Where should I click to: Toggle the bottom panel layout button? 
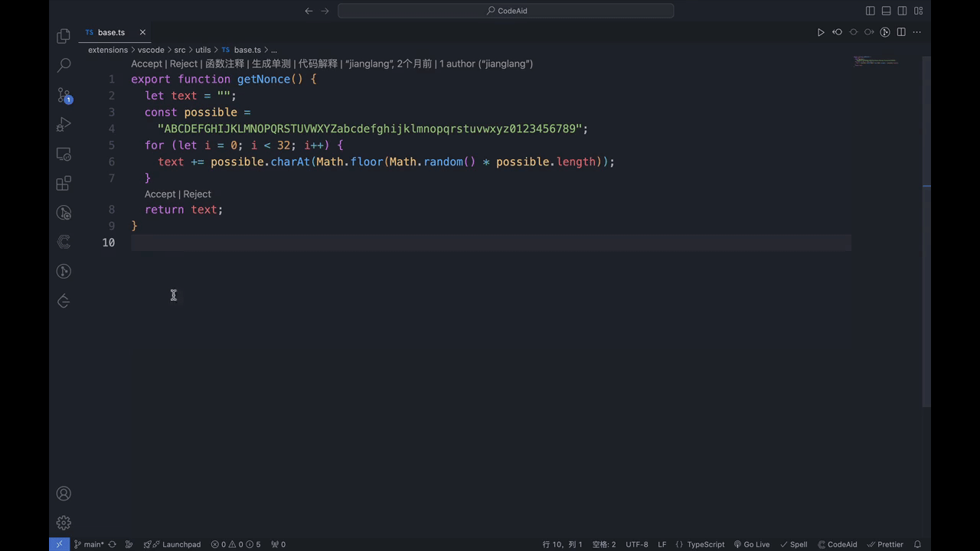[x=887, y=11]
